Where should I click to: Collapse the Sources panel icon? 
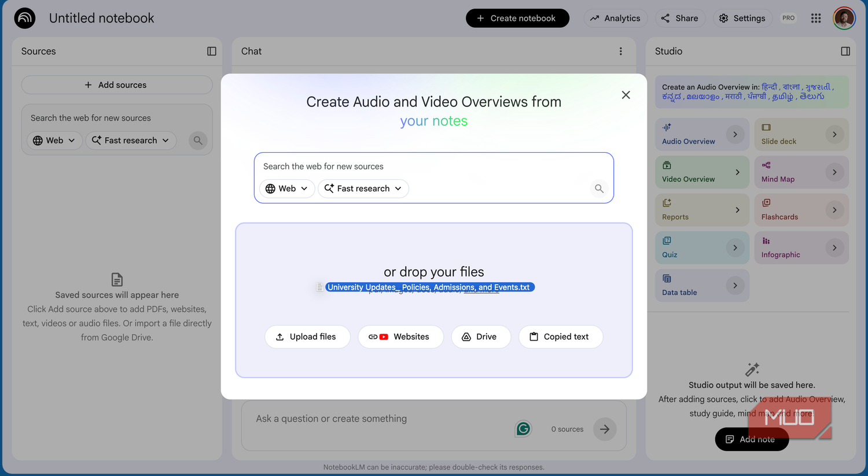pyautogui.click(x=212, y=51)
